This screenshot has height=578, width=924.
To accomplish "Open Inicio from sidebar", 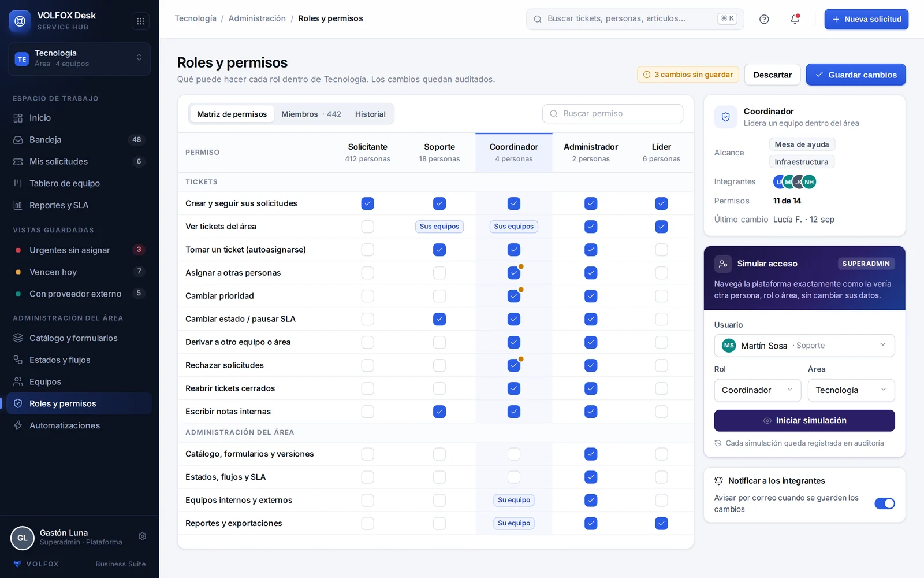I will tap(79, 118).
